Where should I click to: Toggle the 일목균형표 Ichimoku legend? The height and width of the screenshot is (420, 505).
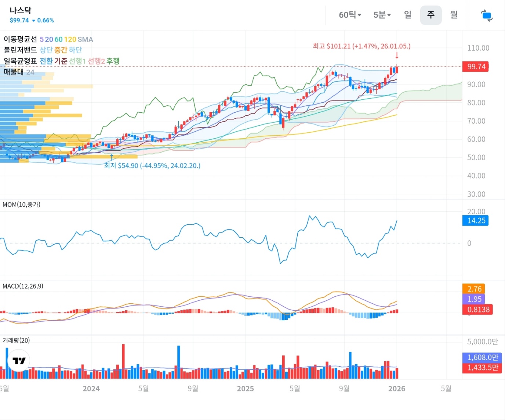tap(20, 61)
